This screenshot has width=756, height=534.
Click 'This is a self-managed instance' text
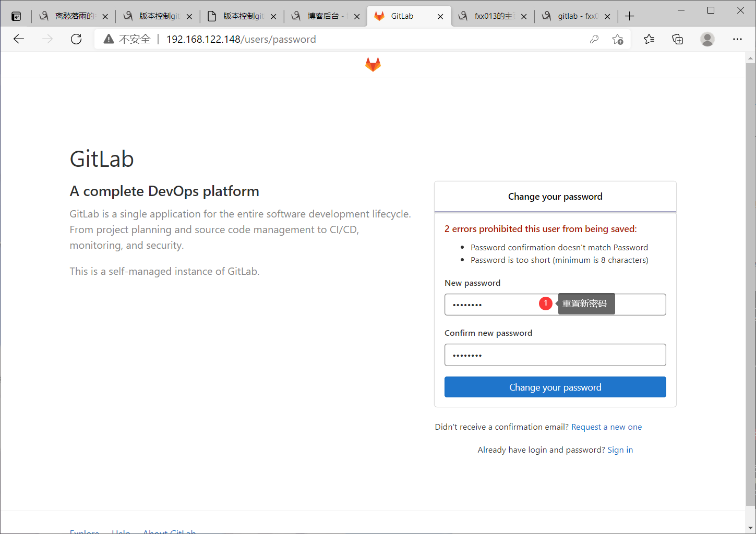coord(164,272)
